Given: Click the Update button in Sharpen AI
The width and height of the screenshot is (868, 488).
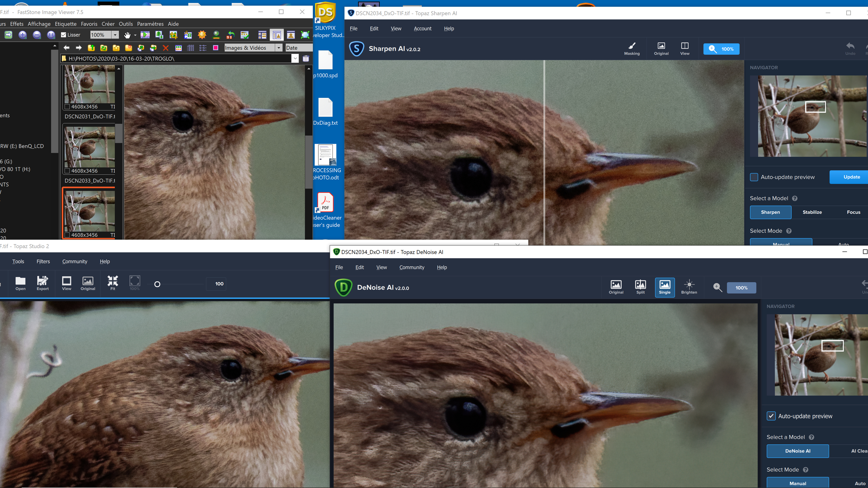Looking at the screenshot, I should pos(851,177).
